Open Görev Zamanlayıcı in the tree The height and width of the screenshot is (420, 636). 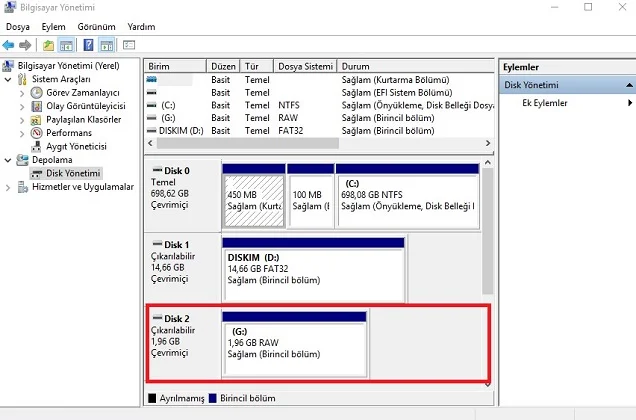[x=83, y=93]
